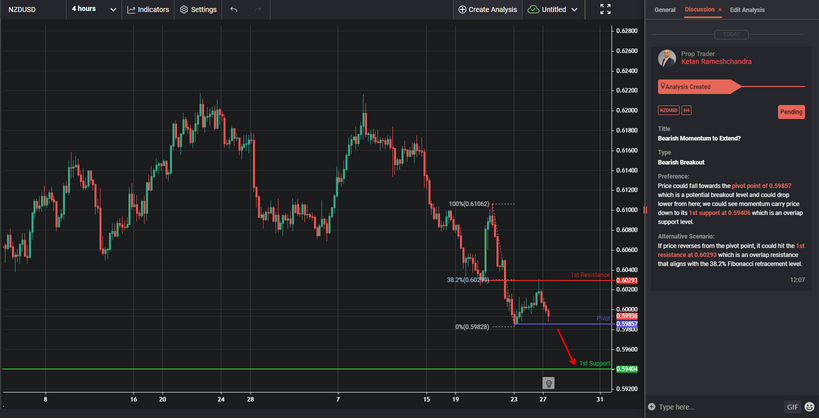Click the 100%(0.61062) Fibonacci label
This screenshot has width=819, height=420.
tap(469, 204)
